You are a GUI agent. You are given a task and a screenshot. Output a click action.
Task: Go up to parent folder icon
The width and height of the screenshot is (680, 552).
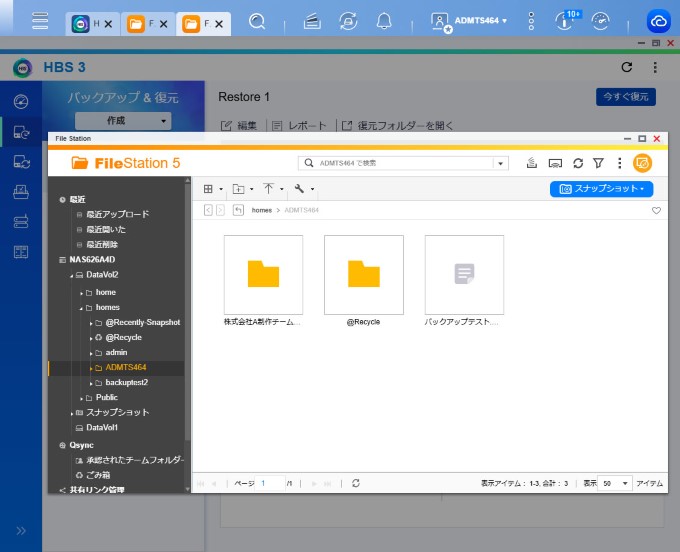pos(238,210)
